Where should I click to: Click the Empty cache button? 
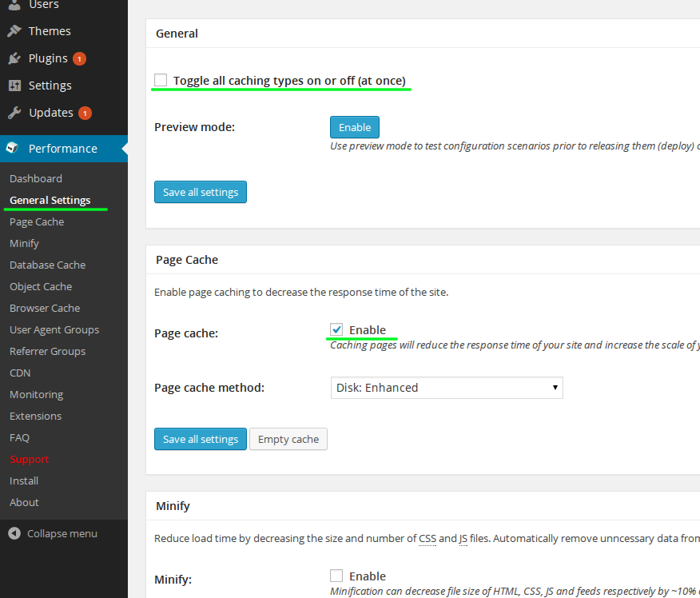coord(288,439)
